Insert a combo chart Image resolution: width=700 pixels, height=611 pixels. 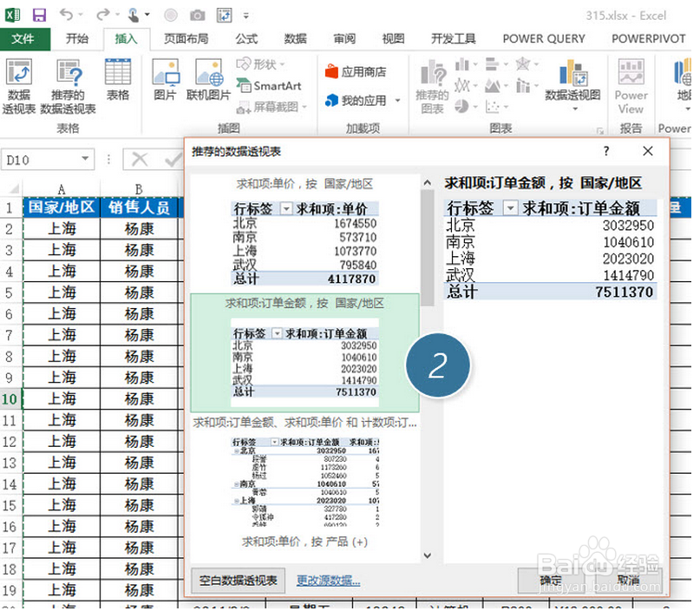click(x=522, y=85)
